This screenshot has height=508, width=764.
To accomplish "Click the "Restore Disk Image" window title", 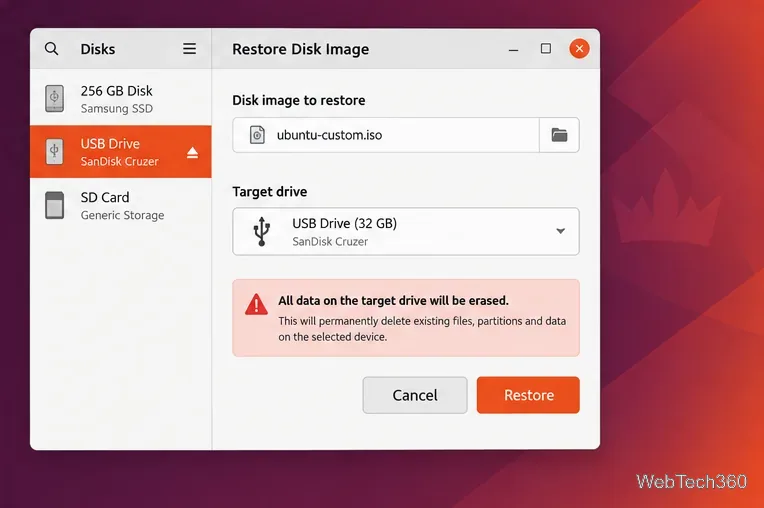I will pos(301,49).
